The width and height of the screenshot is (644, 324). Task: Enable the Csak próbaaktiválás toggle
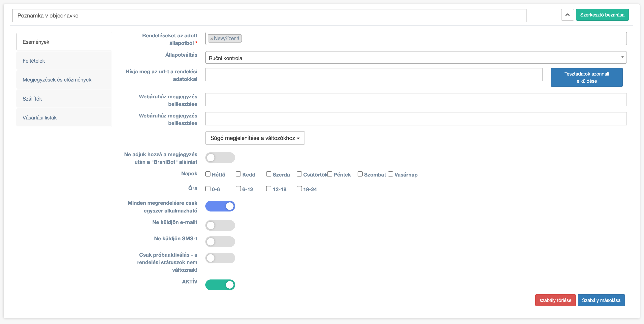click(220, 258)
